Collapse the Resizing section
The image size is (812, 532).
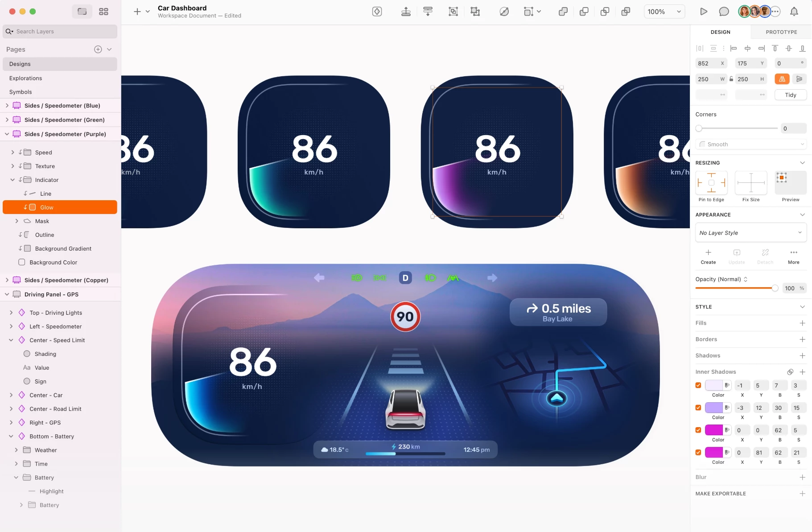point(802,163)
